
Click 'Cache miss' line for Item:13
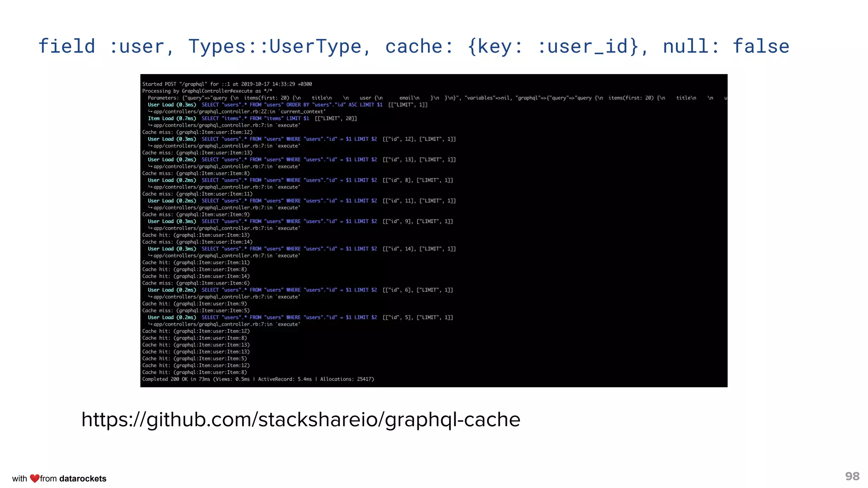[198, 152]
